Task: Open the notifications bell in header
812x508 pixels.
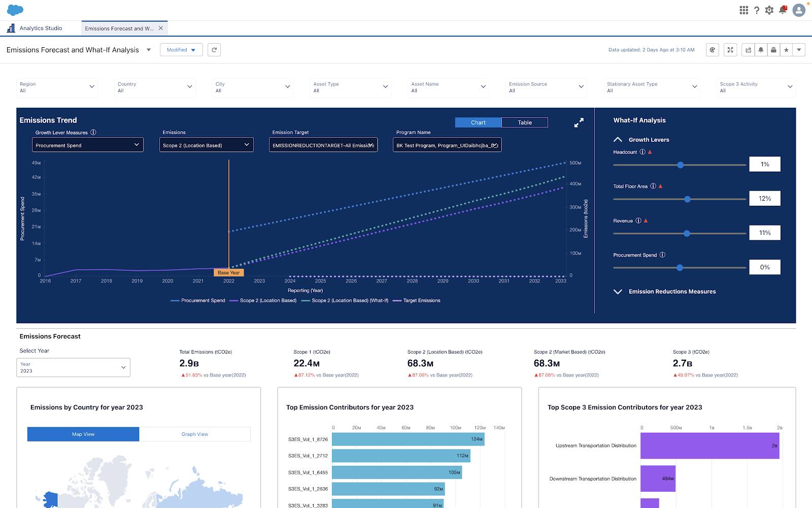Action: [x=783, y=10]
